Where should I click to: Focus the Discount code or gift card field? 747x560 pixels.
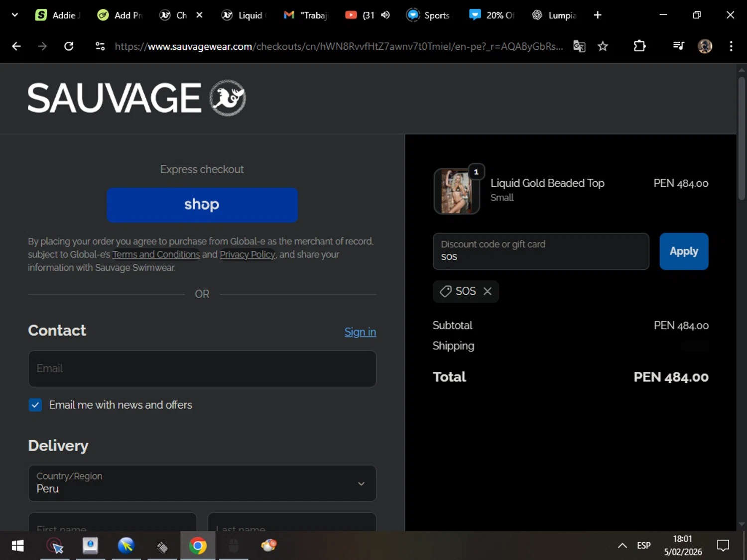click(541, 251)
